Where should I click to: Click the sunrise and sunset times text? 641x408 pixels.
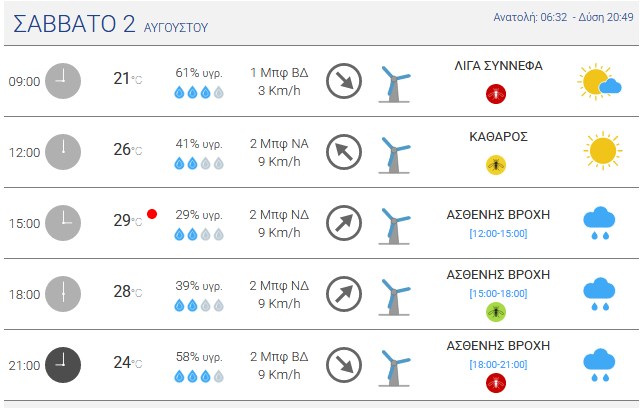pos(563,17)
